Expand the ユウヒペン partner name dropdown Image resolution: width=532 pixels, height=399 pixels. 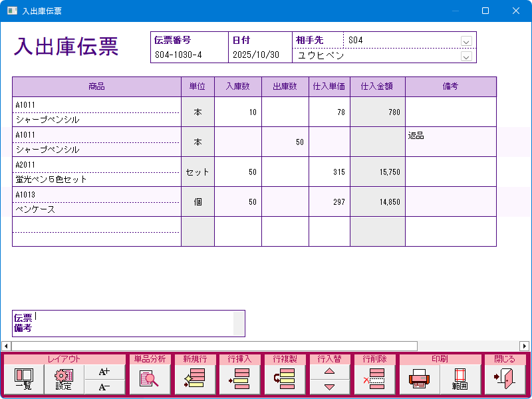point(466,57)
